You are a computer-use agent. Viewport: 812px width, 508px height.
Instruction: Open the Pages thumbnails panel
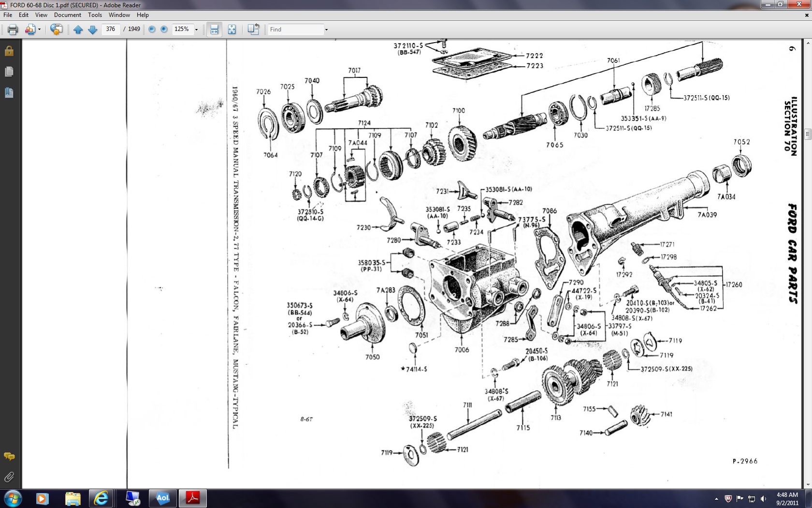coord(9,72)
